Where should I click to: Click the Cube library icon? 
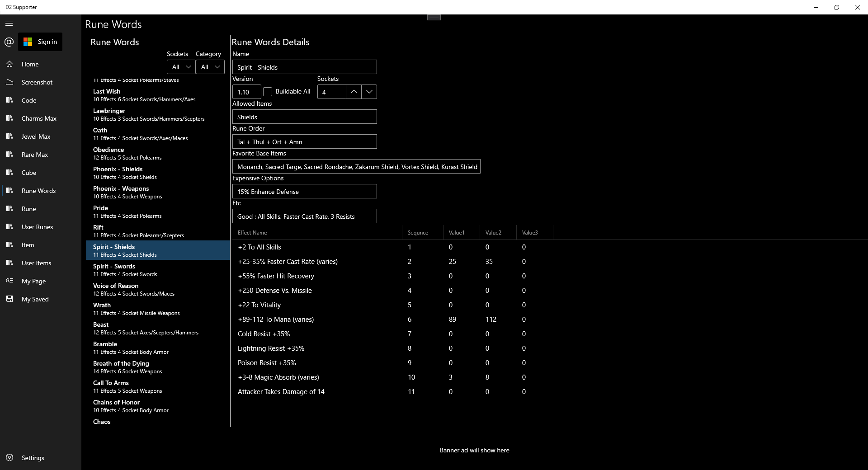[x=9, y=173]
